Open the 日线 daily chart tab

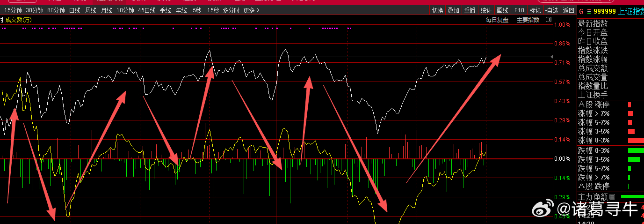coord(75,10)
